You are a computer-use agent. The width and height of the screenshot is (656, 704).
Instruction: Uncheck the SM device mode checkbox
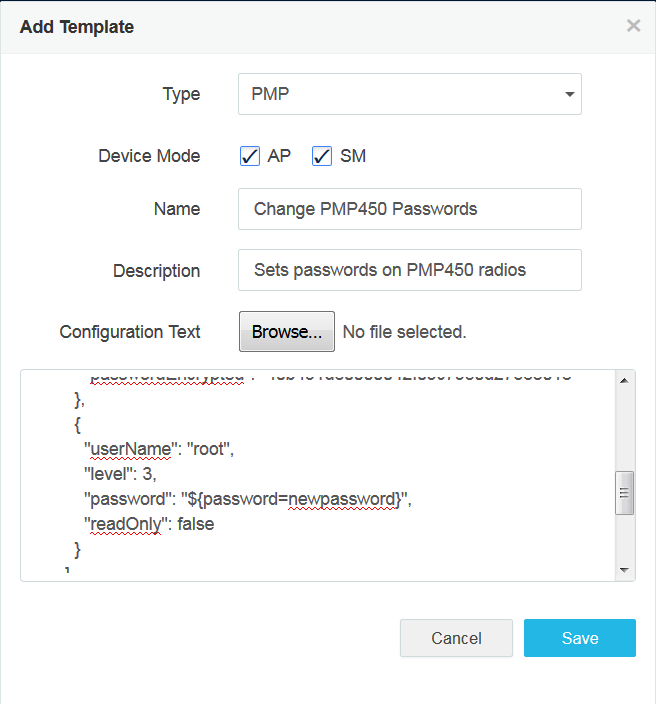point(322,156)
